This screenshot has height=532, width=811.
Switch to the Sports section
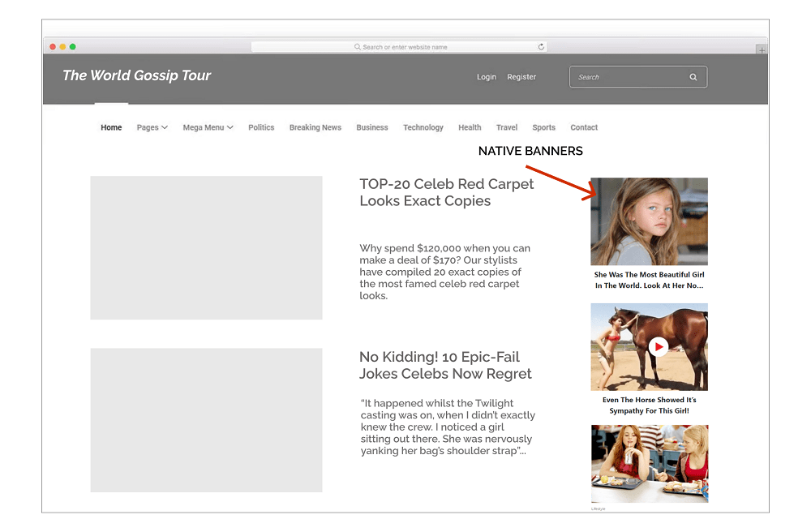[543, 127]
